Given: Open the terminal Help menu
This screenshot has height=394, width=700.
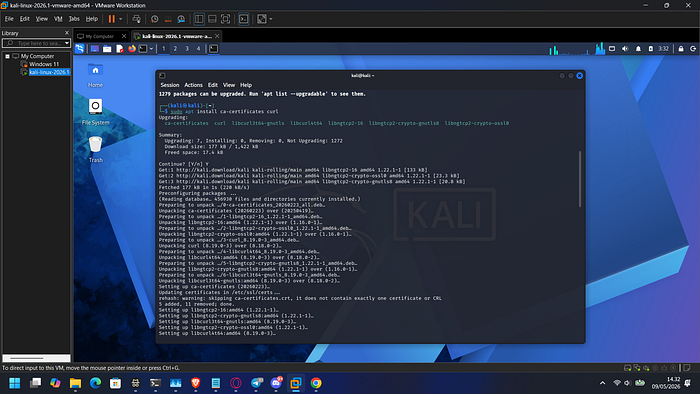Looking at the screenshot, I should (246, 85).
